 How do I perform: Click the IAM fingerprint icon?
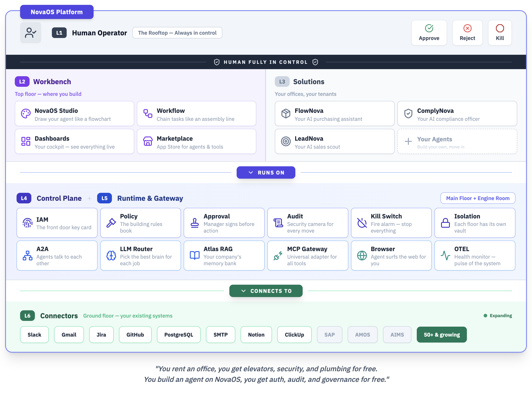click(27, 223)
